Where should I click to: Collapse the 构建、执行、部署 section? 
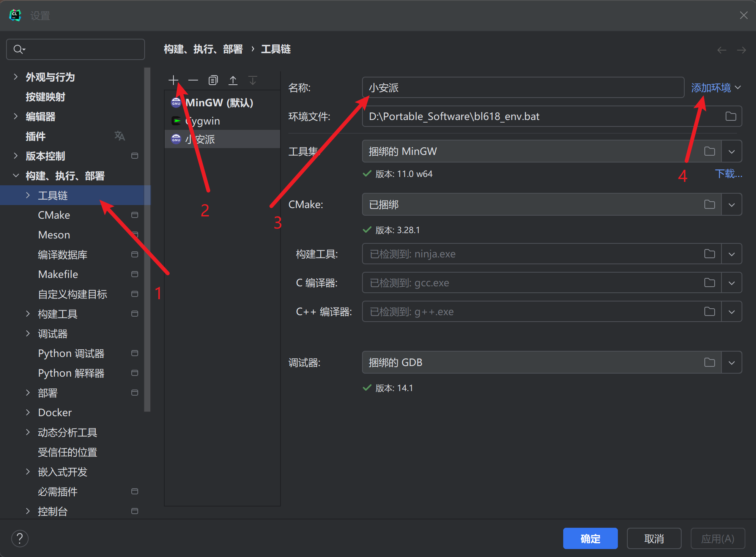16,175
